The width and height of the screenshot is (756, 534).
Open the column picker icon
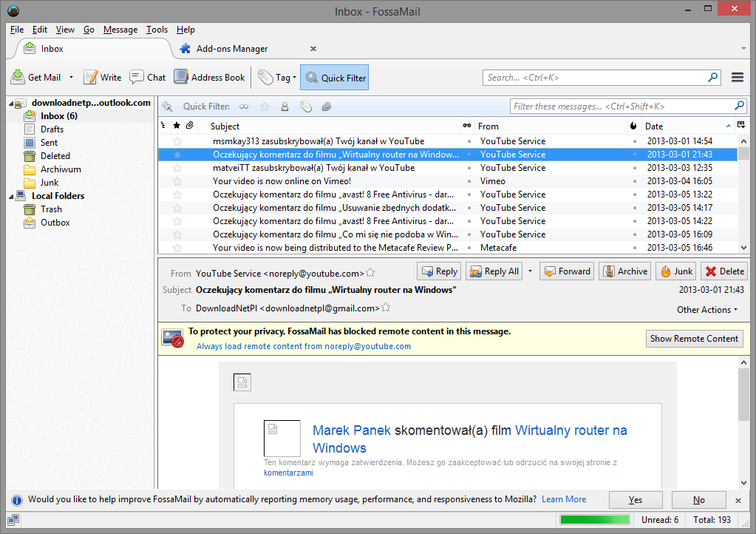(741, 126)
